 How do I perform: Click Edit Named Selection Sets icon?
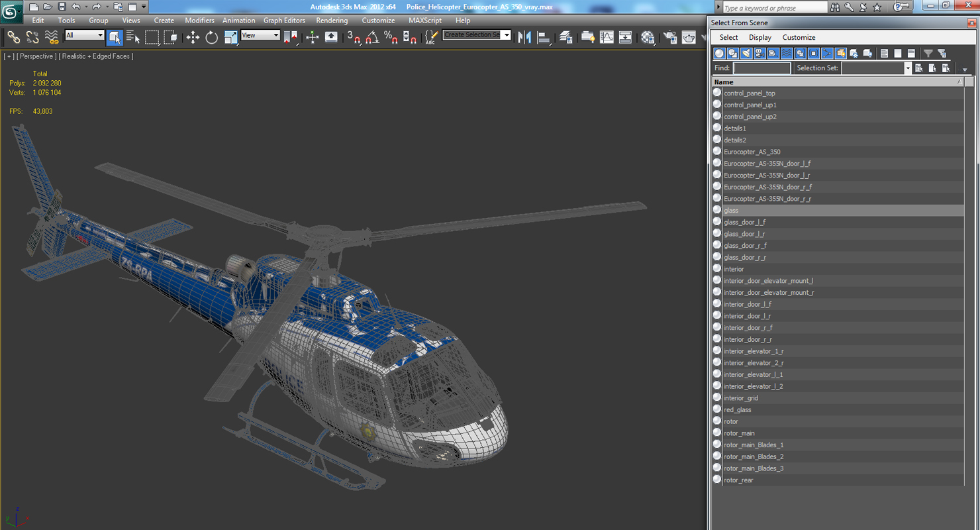tap(431, 37)
